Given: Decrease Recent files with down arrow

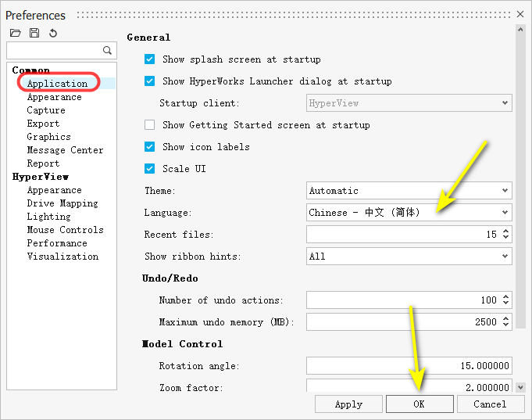Looking at the screenshot, I should [x=505, y=237].
